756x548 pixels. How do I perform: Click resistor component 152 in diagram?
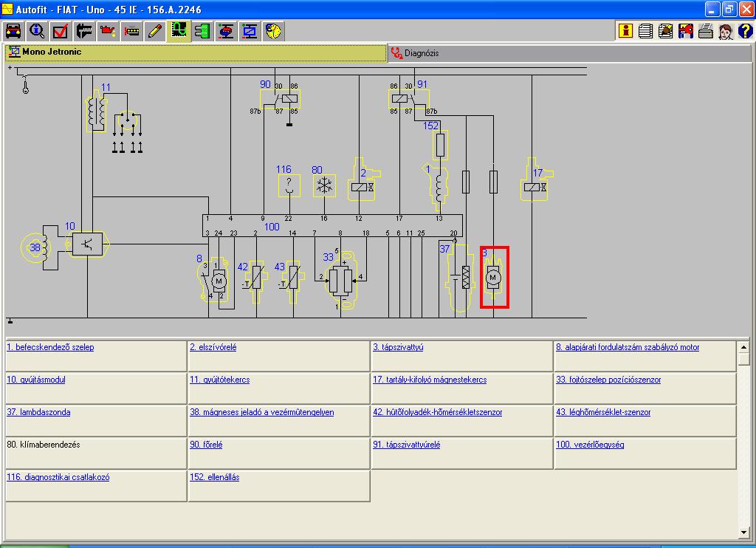[x=440, y=145]
